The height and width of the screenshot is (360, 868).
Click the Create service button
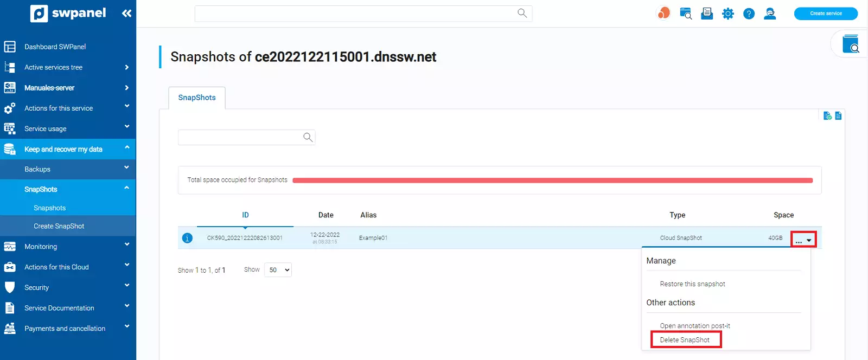(x=826, y=14)
